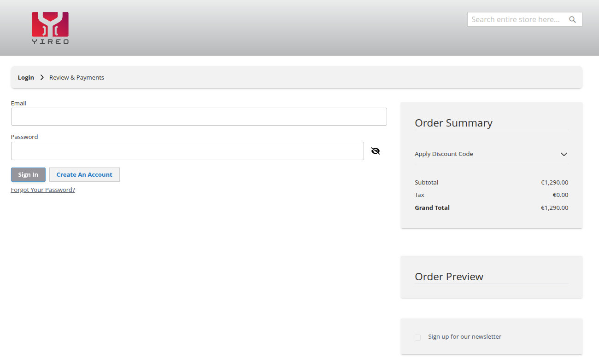Click the Grand Total amount €1,290.00
This screenshot has height=364, width=599.
coord(554,208)
